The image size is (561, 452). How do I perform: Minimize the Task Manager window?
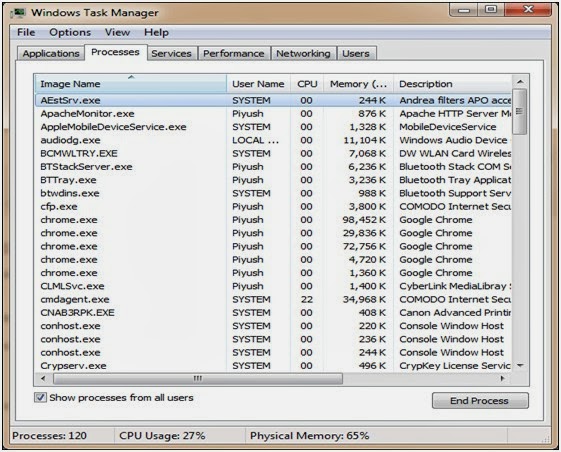tap(464, 10)
